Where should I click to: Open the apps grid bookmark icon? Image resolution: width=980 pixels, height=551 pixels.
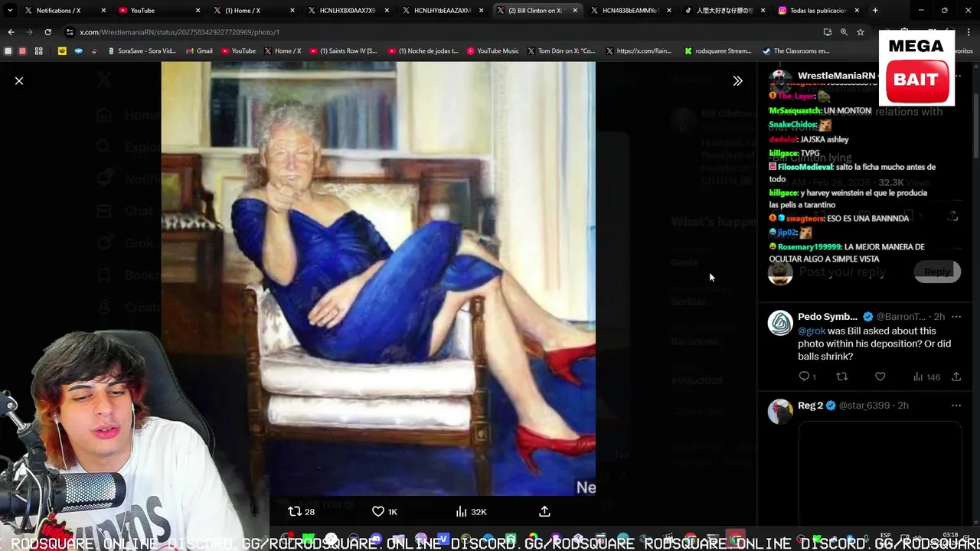(x=39, y=51)
